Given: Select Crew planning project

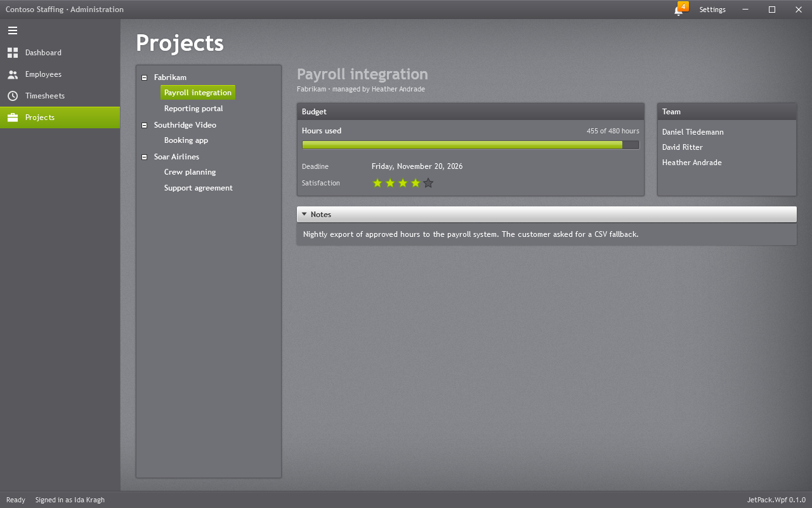Looking at the screenshot, I should pyautogui.click(x=190, y=172).
